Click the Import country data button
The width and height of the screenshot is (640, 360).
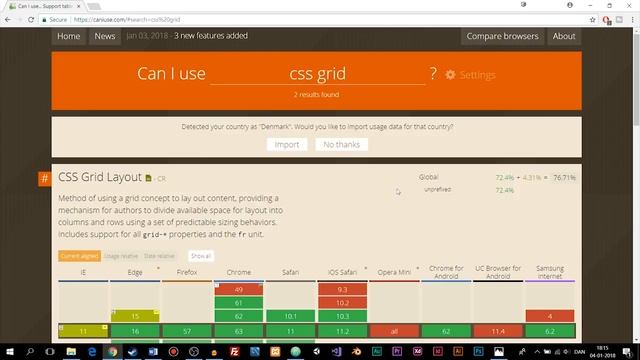coord(287,144)
